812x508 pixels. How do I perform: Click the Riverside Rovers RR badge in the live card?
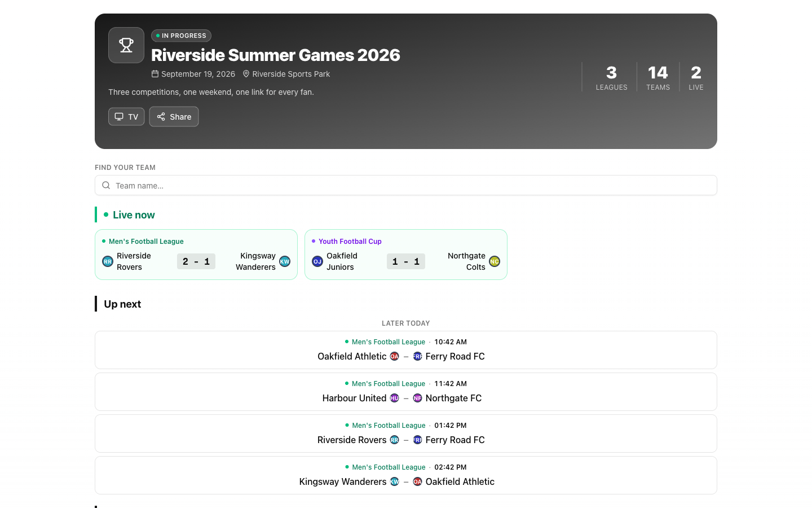[108, 261]
